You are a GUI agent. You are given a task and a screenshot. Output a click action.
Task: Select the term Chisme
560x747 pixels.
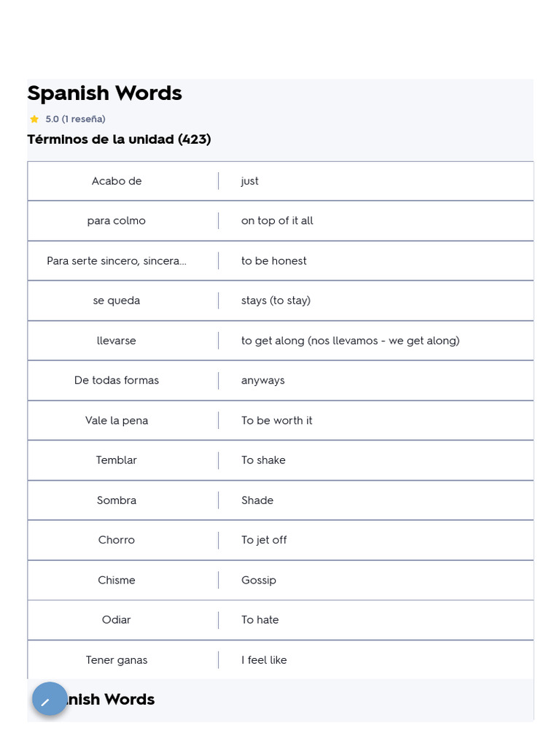coord(117,580)
